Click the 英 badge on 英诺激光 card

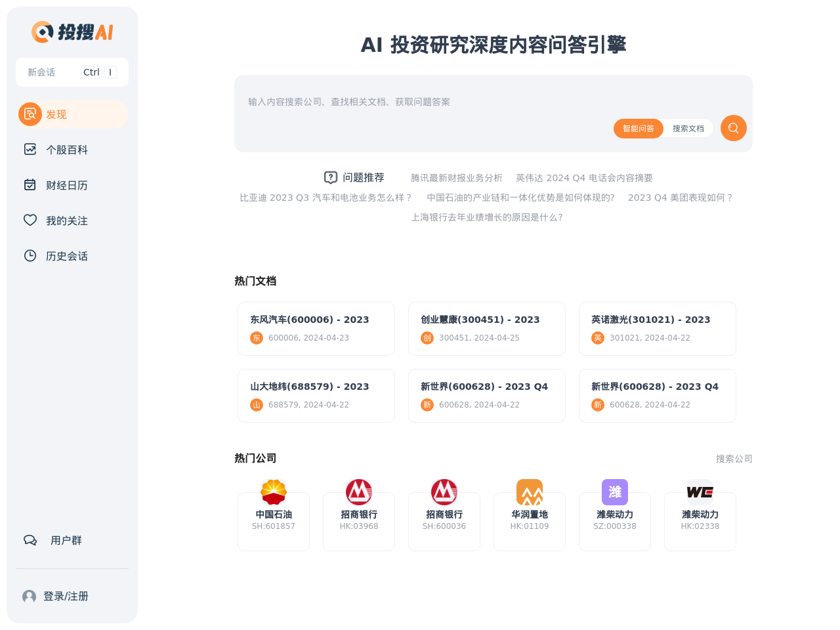[x=598, y=338]
